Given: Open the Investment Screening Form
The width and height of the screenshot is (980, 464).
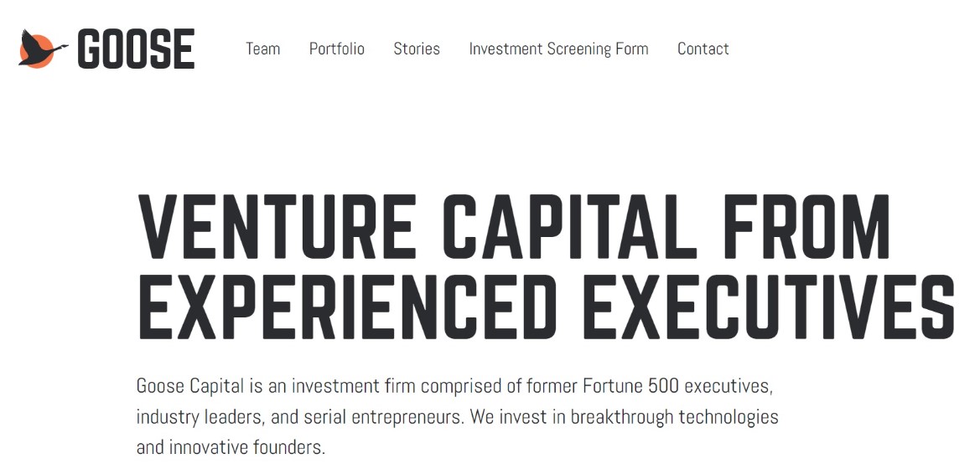Looking at the screenshot, I should tap(558, 49).
